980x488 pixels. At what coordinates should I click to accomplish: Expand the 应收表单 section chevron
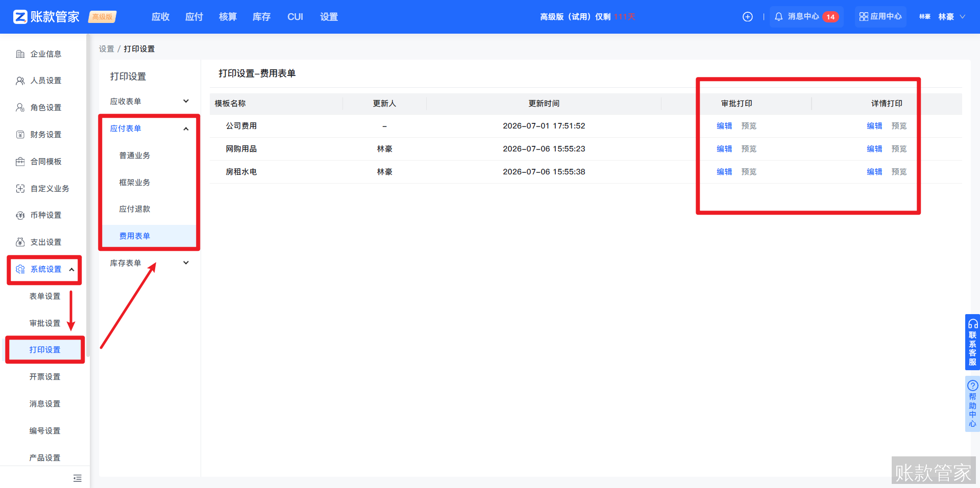click(186, 101)
